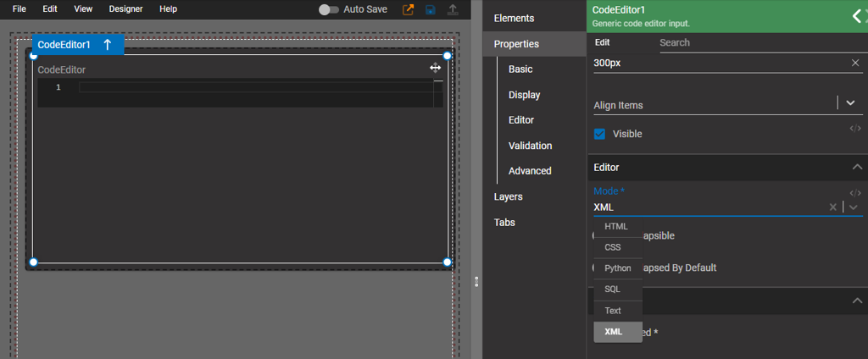The image size is (868, 359).
Task: Switch to the Tabs panel
Action: click(x=504, y=222)
